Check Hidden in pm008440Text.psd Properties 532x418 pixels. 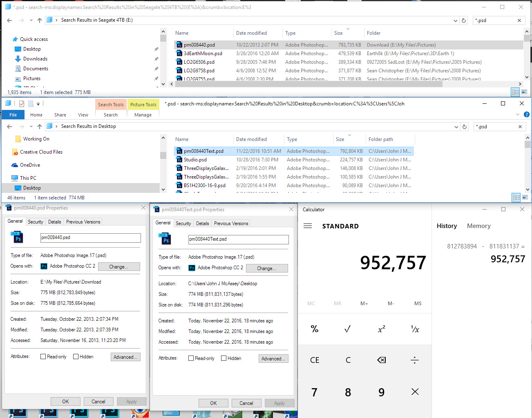click(x=224, y=358)
